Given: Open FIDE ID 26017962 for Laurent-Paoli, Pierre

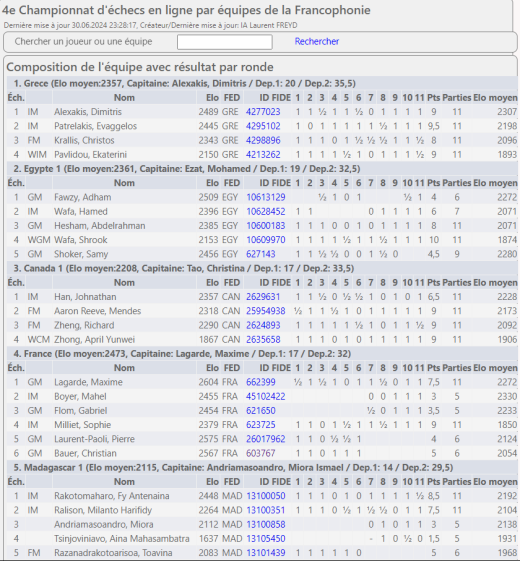Looking at the screenshot, I should [266, 439].
